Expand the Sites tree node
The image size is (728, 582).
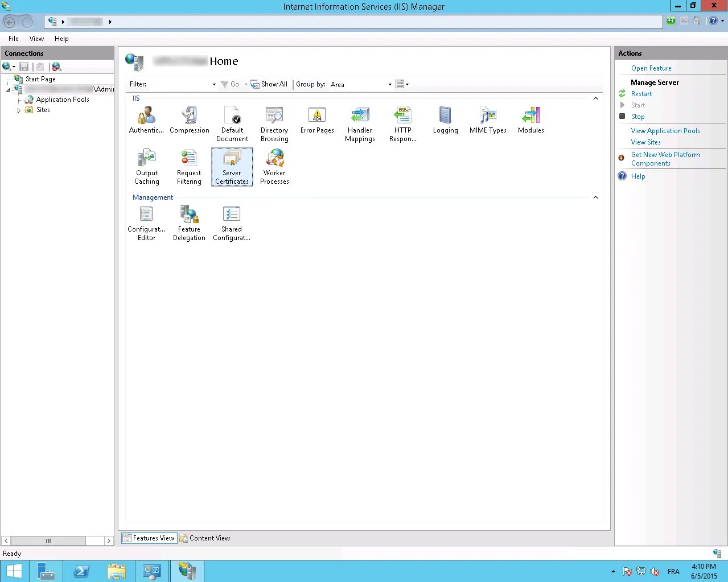tap(19, 110)
